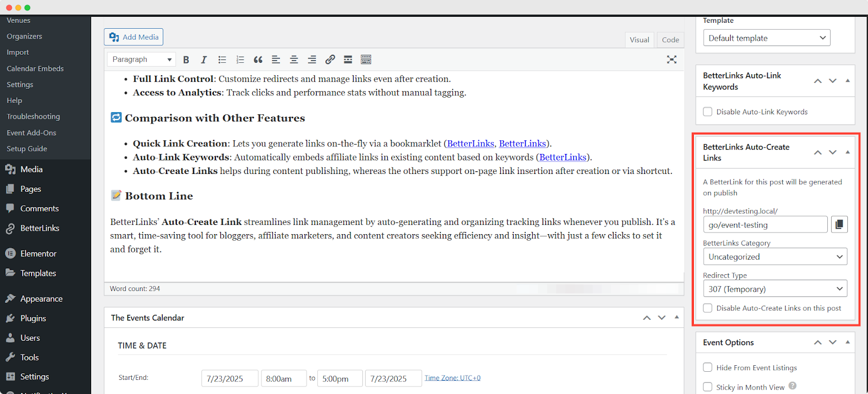Open Troubleshooting submenu item
This screenshot has width=868, height=394.
click(34, 117)
